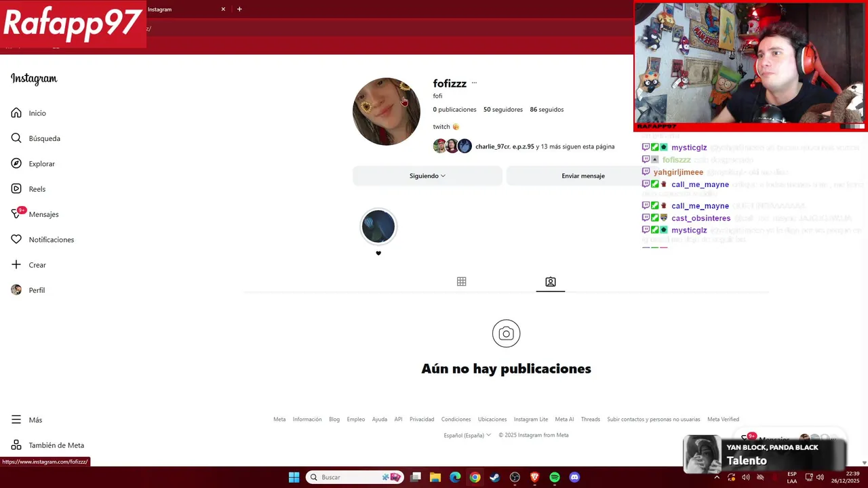
Task: Open 86 seguidos list
Action: pos(547,109)
